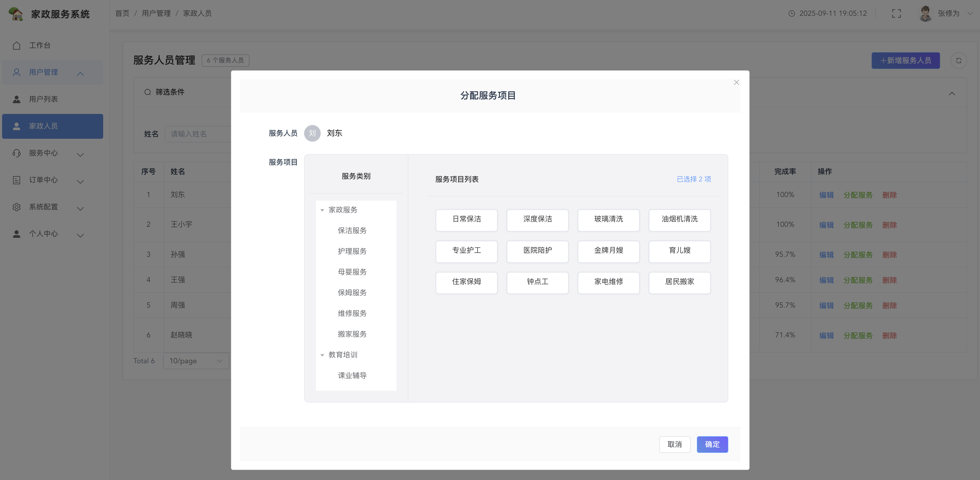Open 用户列表 in the sidebar menu
Viewport: 980px width, 480px height.
(x=43, y=99)
